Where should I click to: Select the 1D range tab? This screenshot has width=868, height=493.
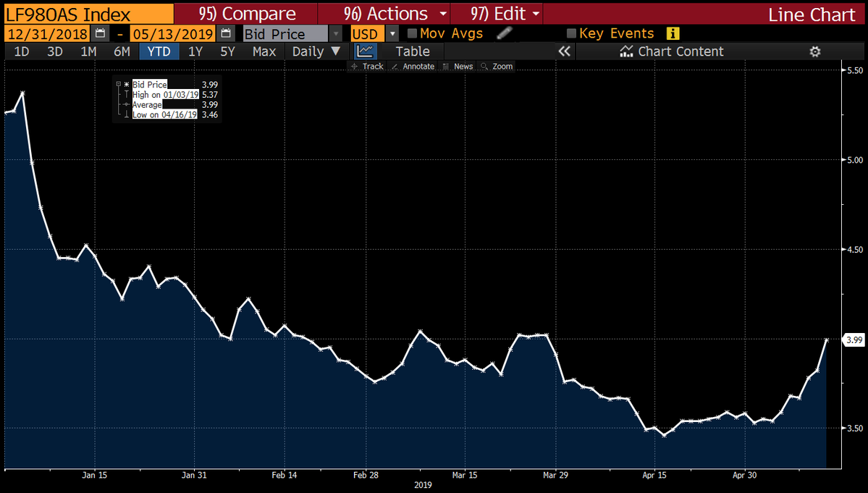(22, 51)
